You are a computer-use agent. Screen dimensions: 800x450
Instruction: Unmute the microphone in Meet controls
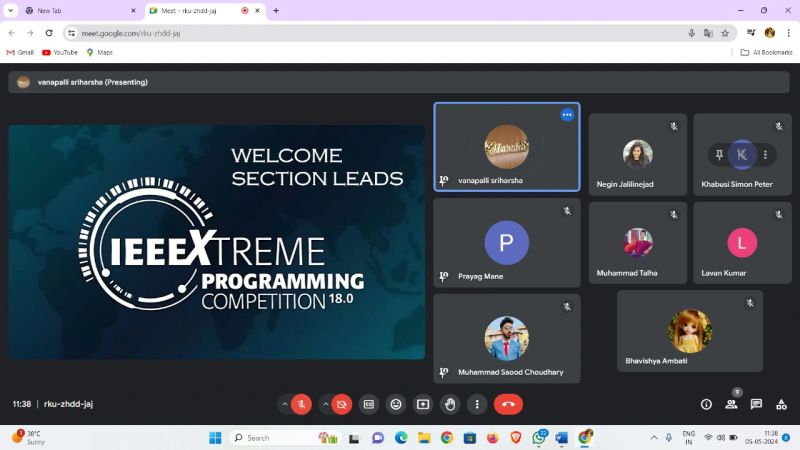(x=302, y=404)
